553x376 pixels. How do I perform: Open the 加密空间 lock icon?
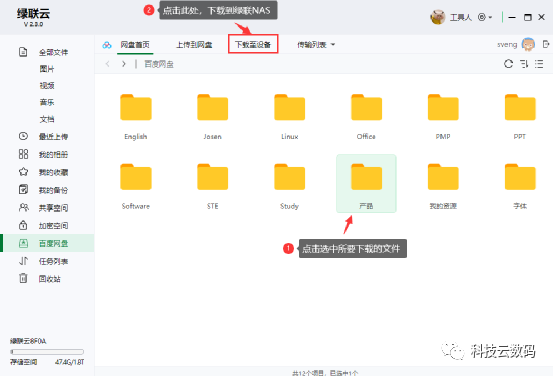[x=23, y=225]
